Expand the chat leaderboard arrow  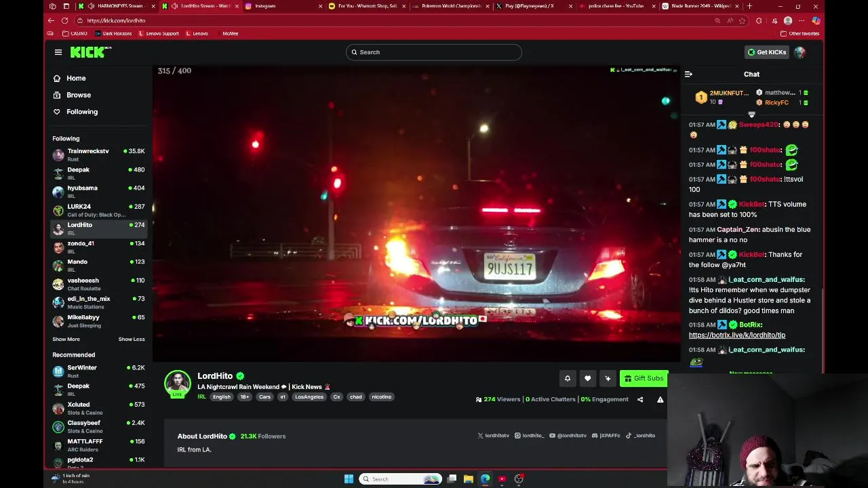pos(751,115)
